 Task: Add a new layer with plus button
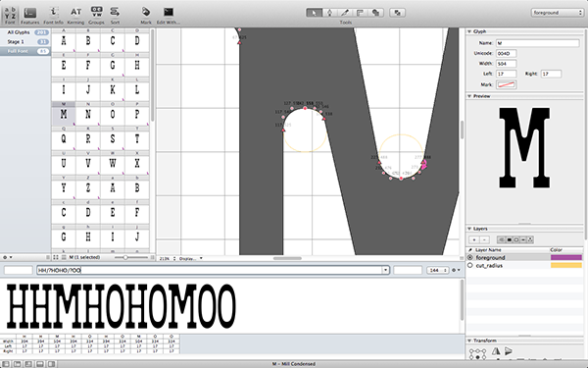click(474, 239)
